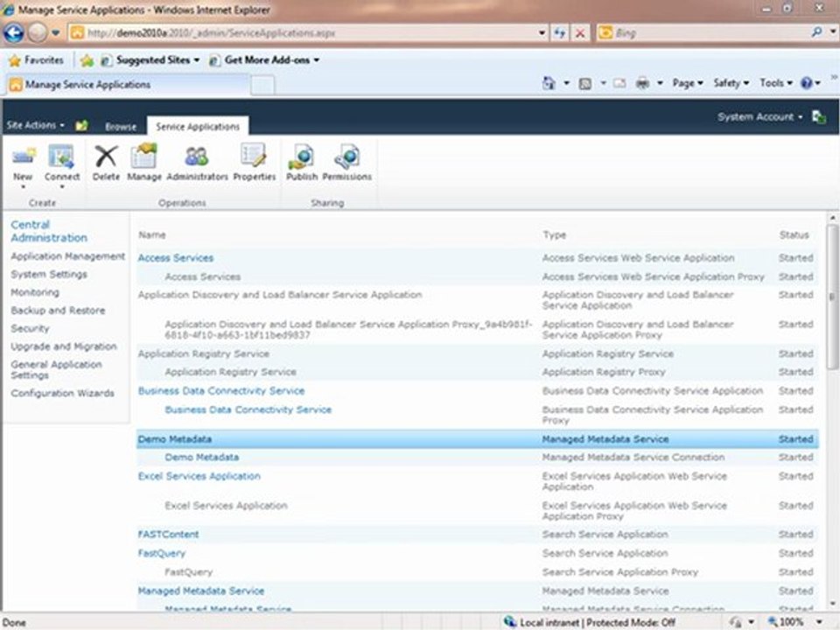Image resolution: width=840 pixels, height=630 pixels.
Task: Open System Settings in left navigation
Action: tap(49, 274)
